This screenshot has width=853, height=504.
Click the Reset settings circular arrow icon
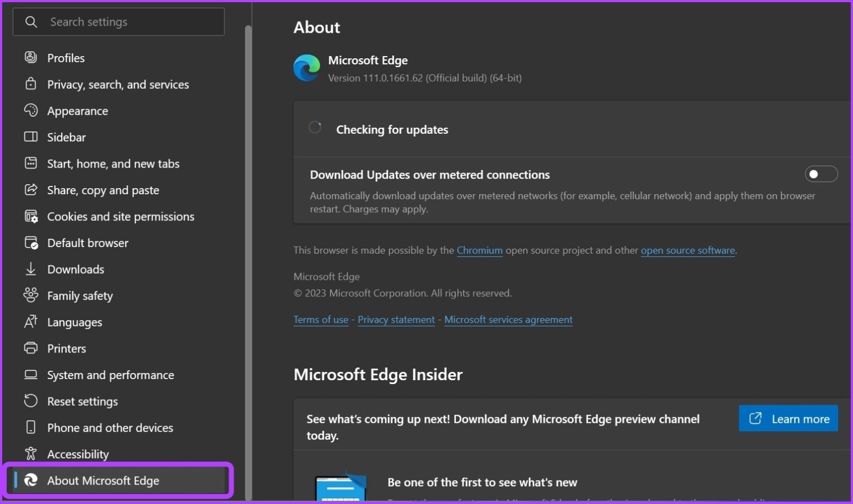tap(31, 401)
